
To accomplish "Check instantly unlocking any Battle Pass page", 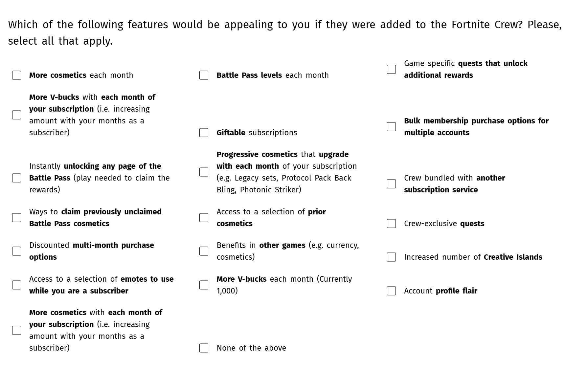I will (x=17, y=178).
